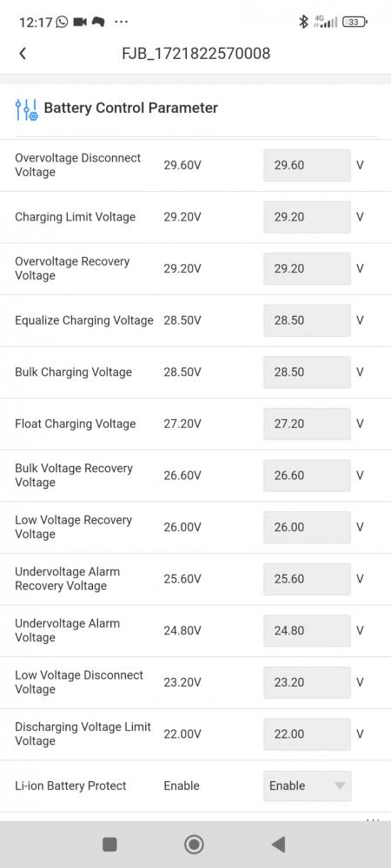Screen dimensions: 391x868
Task: Edit the Charging Limit Voltage field
Action: point(307,217)
